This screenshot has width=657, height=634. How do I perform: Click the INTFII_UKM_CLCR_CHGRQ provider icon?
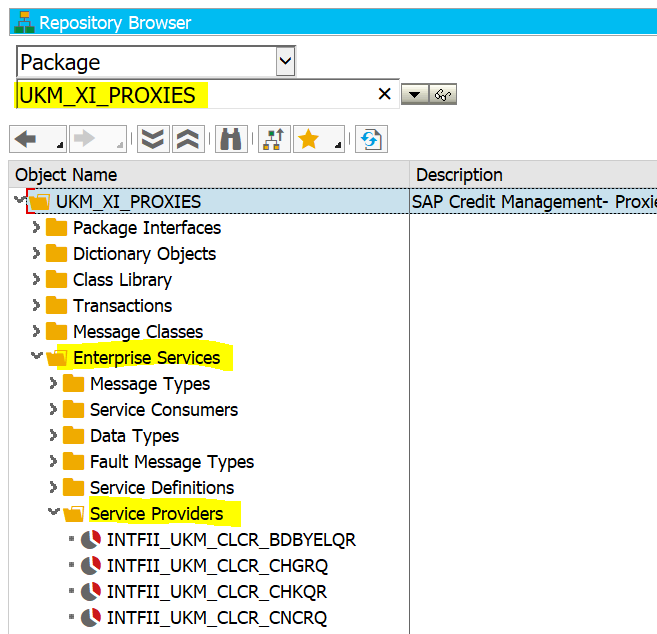91,566
